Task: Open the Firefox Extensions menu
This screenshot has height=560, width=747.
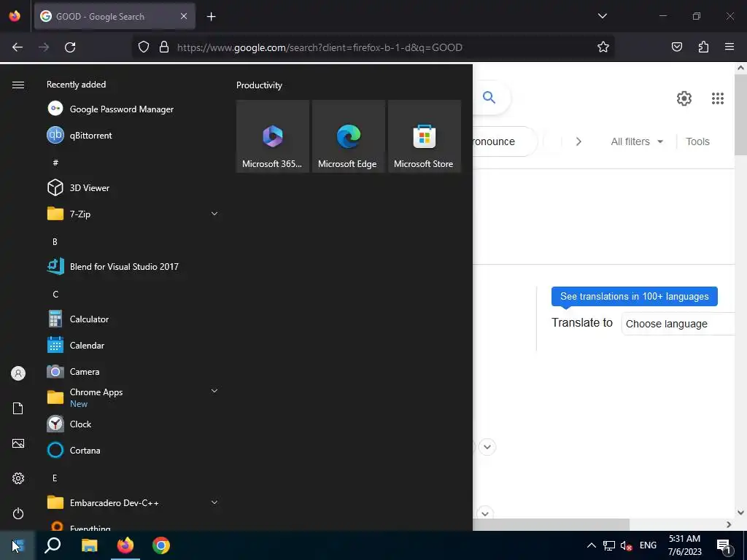Action: pyautogui.click(x=703, y=47)
